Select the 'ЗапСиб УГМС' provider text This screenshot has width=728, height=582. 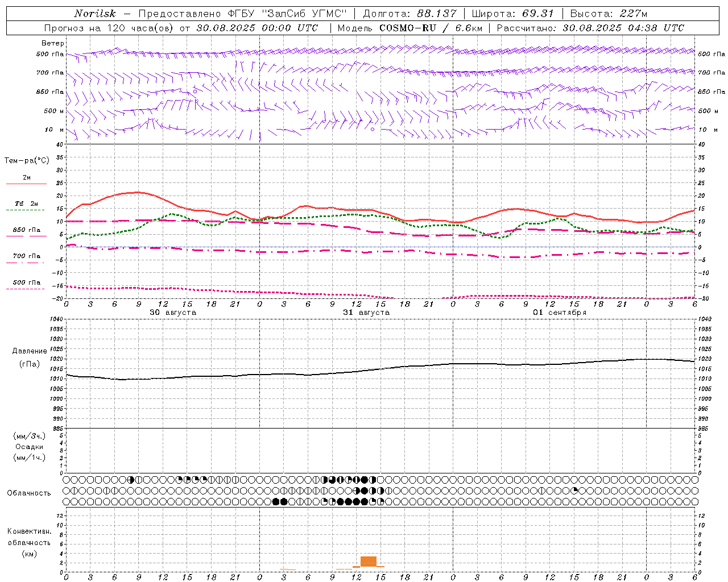coord(304,14)
